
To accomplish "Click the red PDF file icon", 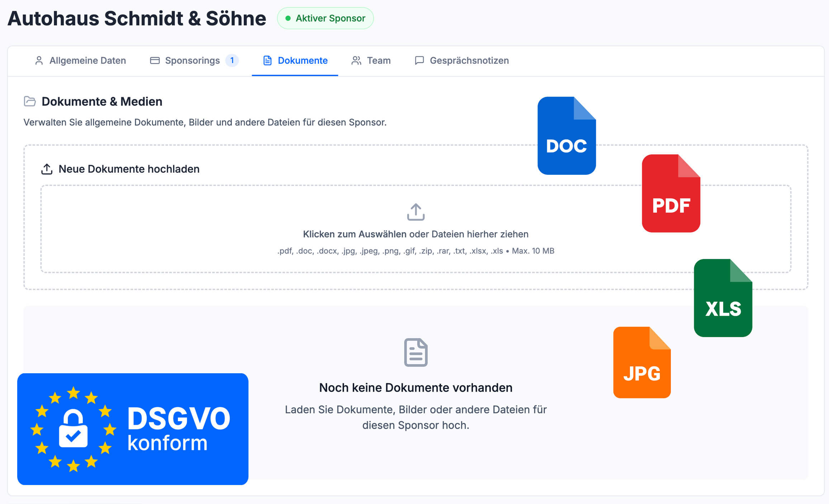I will point(671,194).
